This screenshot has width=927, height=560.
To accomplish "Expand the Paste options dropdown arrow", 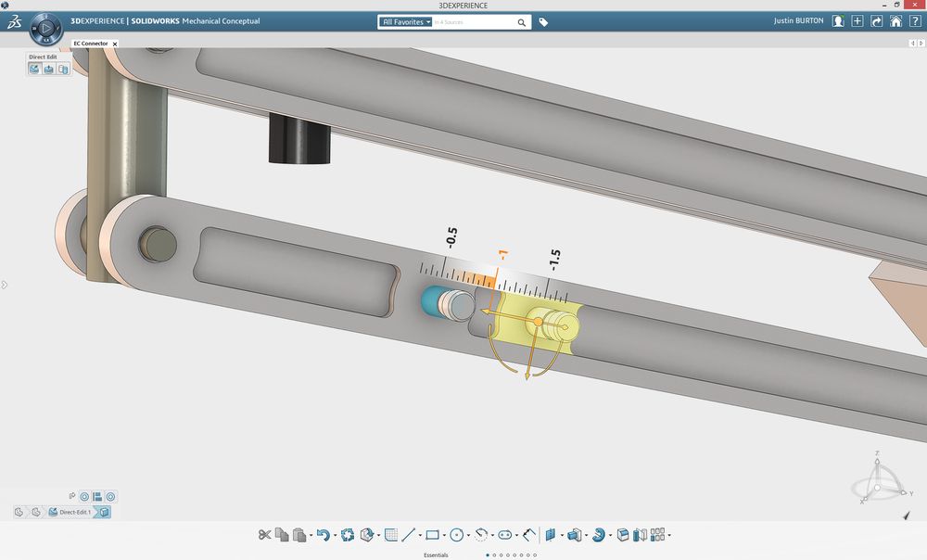I will coord(311,536).
